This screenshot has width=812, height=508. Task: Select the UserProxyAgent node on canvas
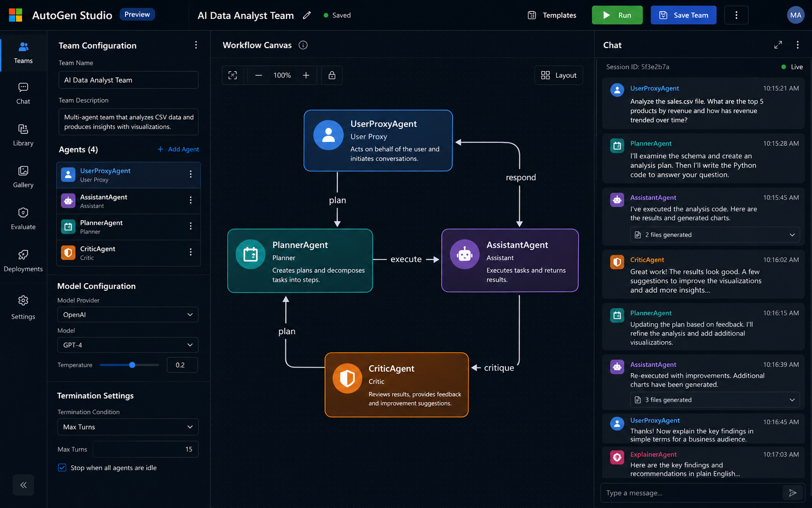coord(378,140)
